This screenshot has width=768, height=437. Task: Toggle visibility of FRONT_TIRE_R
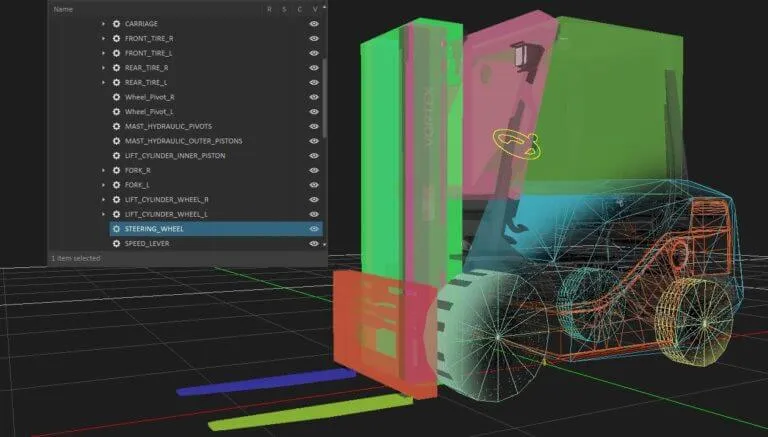click(x=314, y=38)
